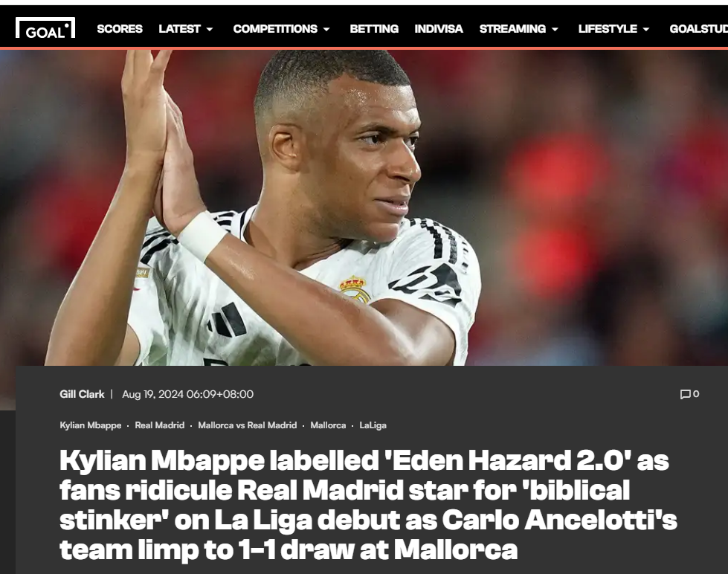Go to the Scores menu item
Screen dimensions: 728x574
pos(120,29)
